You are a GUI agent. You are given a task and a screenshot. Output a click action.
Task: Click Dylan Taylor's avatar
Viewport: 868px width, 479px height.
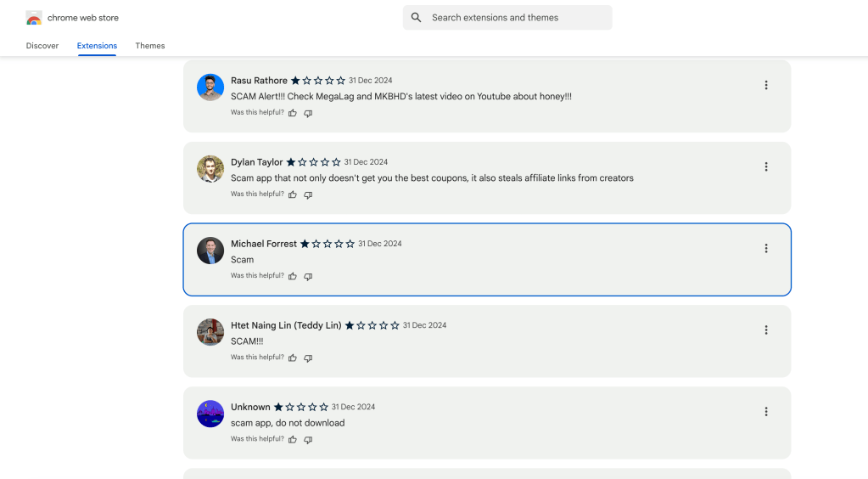click(210, 168)
